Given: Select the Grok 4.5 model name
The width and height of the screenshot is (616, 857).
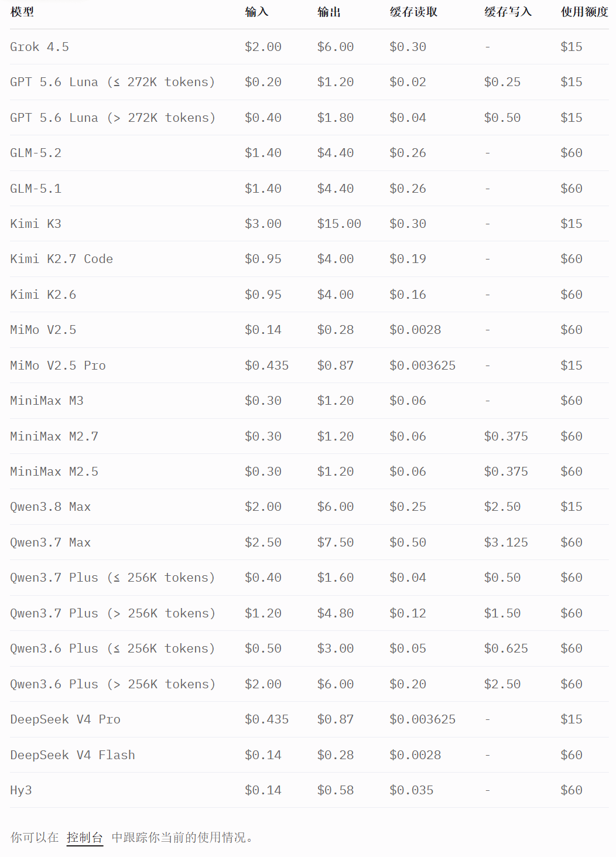Looking at the screenshot, I should 39,47.
